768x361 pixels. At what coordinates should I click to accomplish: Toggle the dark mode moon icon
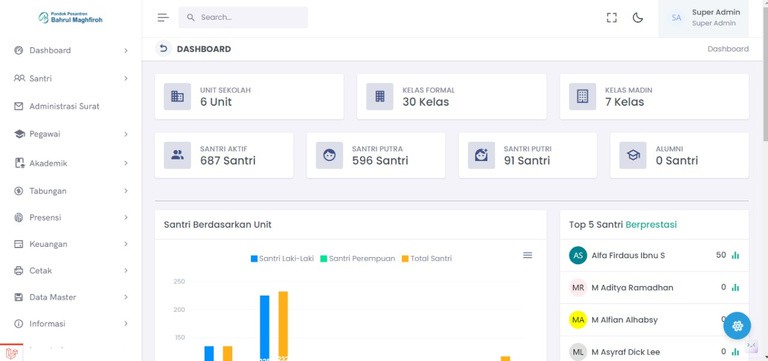click(x=637, y=18)
